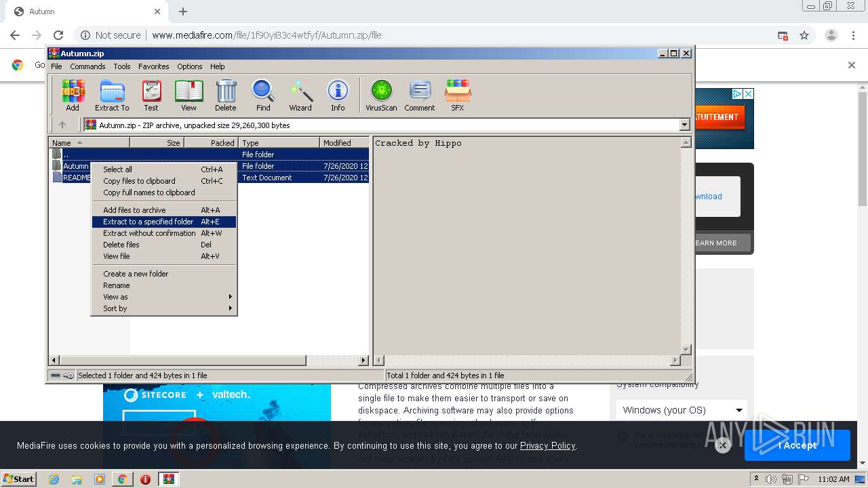Sort by the Packed column header
The height and width of the screenshot is (488, 868).
point(211,142)
